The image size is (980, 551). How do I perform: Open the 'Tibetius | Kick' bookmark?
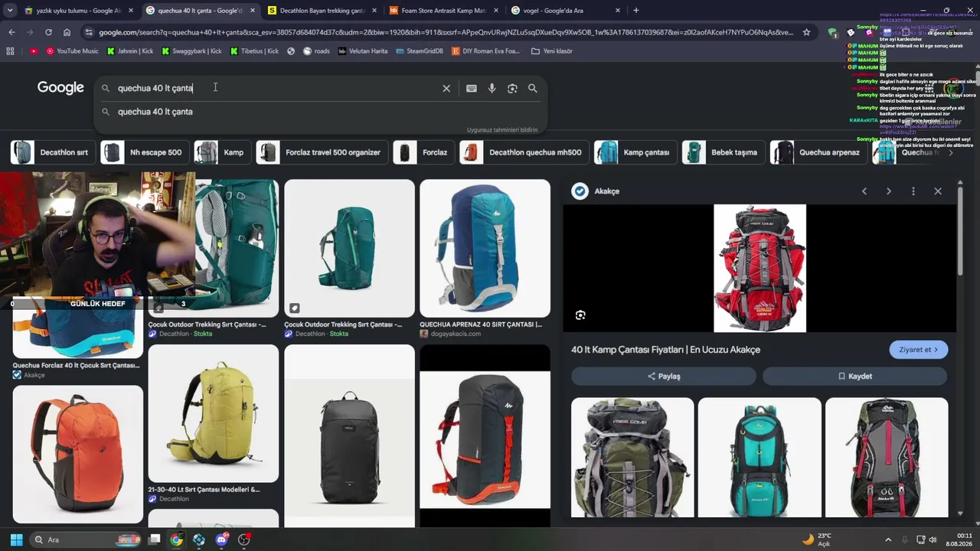tap(254, 51)
